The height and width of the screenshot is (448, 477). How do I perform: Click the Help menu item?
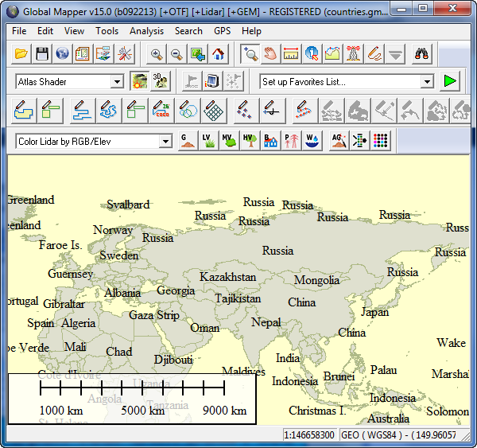(x=251, y=31)
